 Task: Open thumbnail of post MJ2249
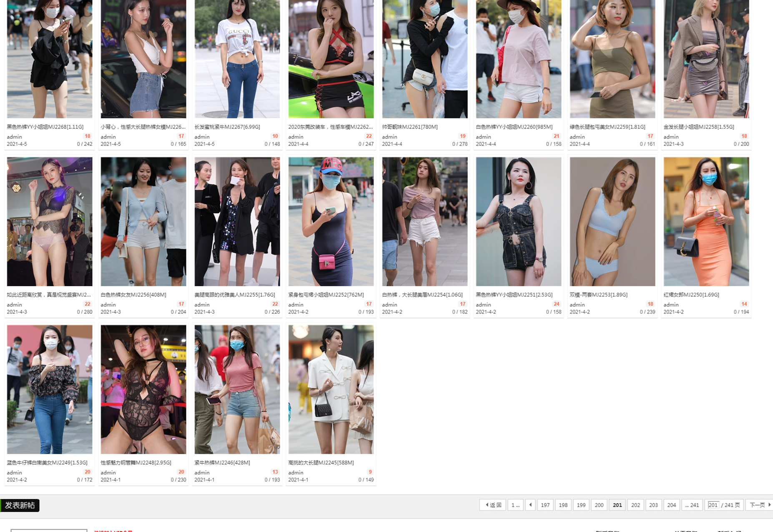pos(50,390)
